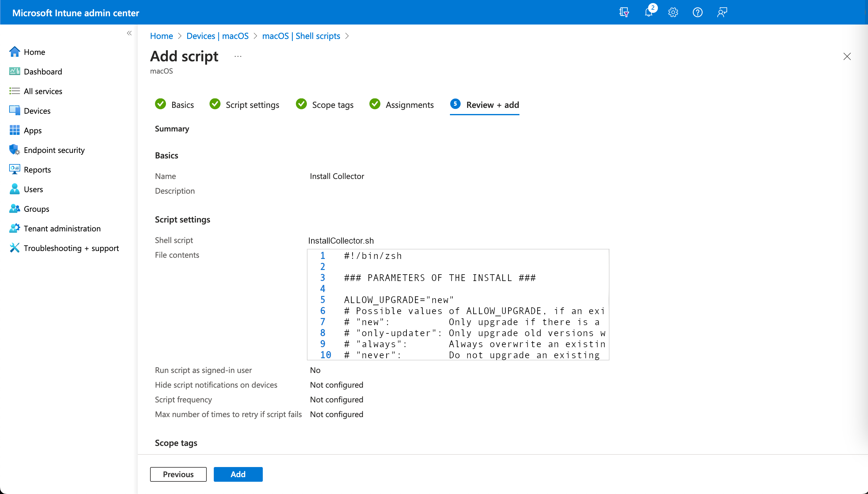Follow the Devices | macOS breadcrumb link

217,36
